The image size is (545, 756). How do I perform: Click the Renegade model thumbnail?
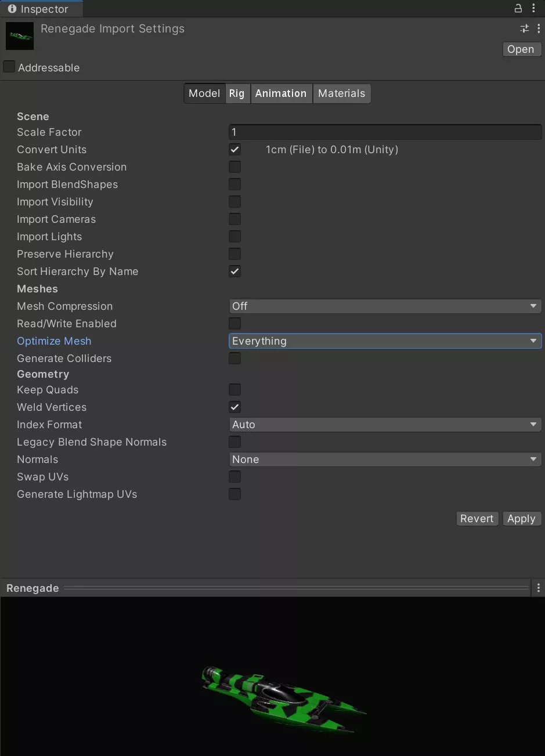19,35
